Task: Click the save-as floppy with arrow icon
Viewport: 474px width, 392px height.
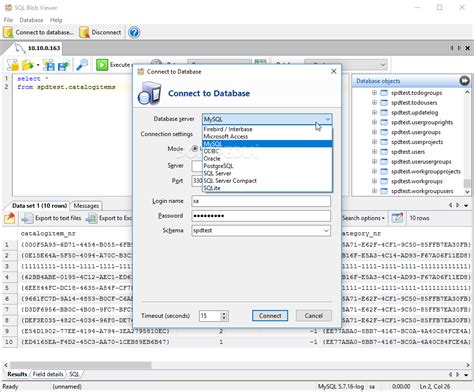Action: point(64,65)
